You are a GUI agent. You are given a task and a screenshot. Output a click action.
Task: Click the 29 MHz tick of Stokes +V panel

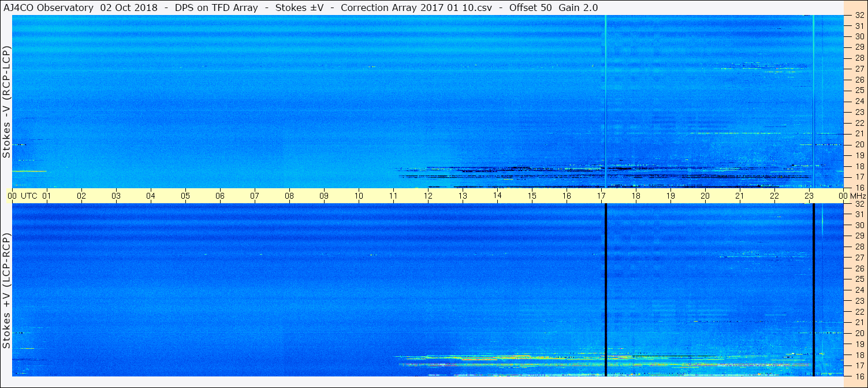click(859, 236)
